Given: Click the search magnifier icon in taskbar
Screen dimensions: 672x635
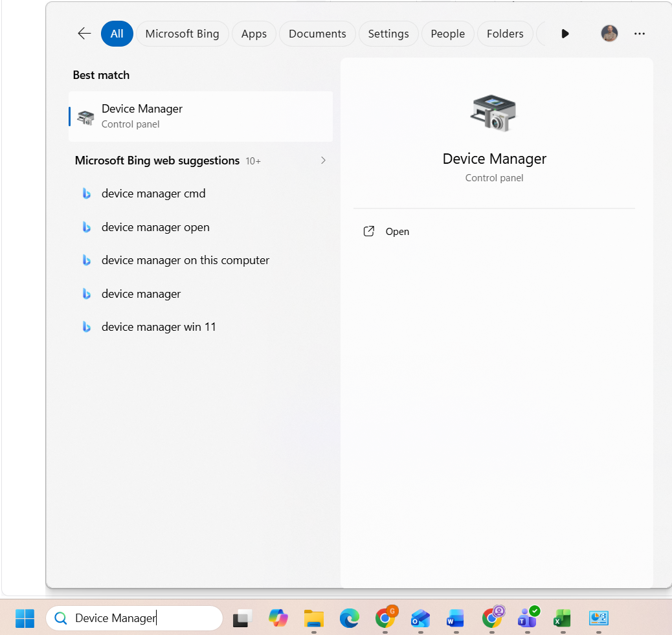Looking at the screenshot, I should [61, 618].
